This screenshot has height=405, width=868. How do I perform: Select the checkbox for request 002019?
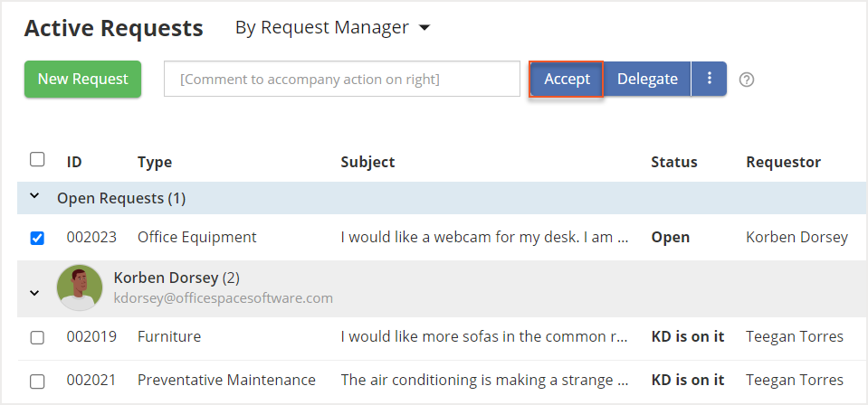(x=37, y=337)
